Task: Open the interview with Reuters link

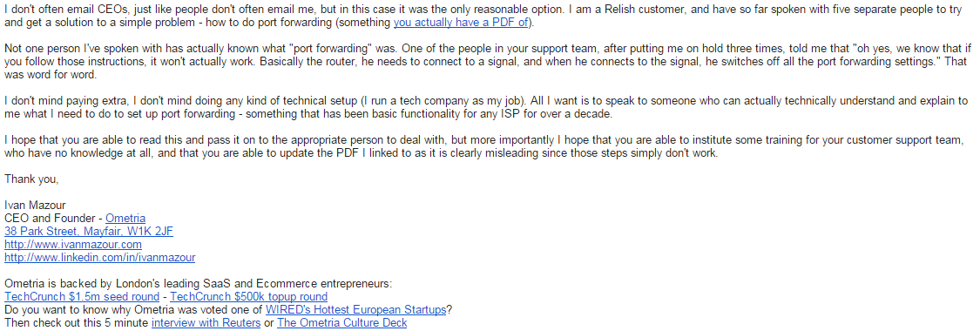Action: pos(206,323)
